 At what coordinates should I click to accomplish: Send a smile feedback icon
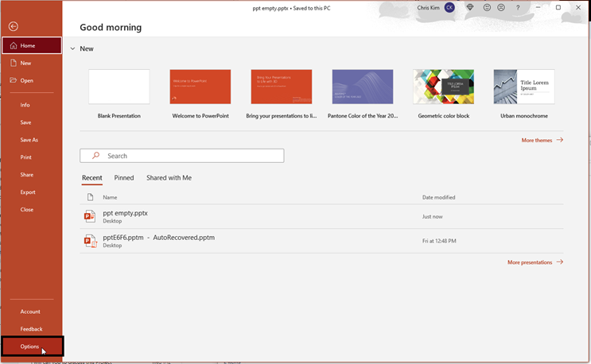point(487,7)
